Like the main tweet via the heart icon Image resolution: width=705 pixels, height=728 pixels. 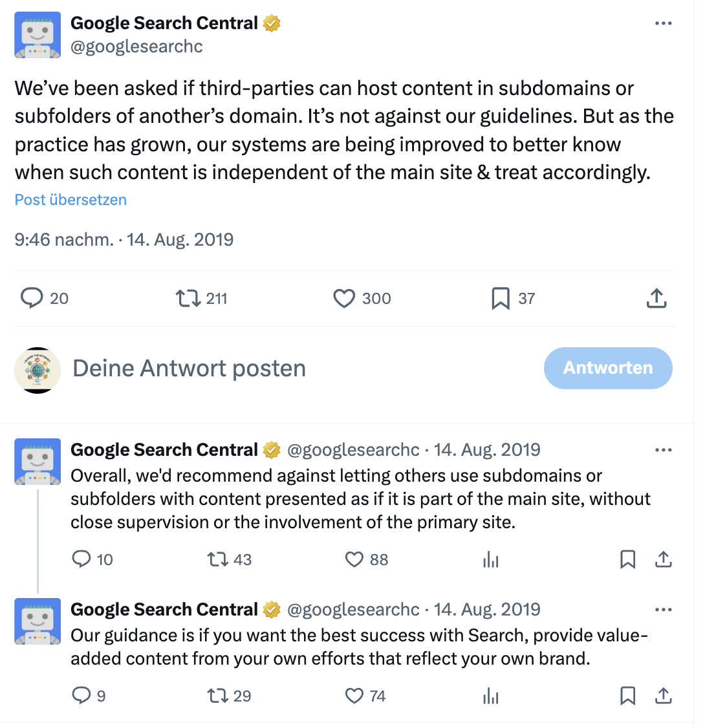click(344, 298)
